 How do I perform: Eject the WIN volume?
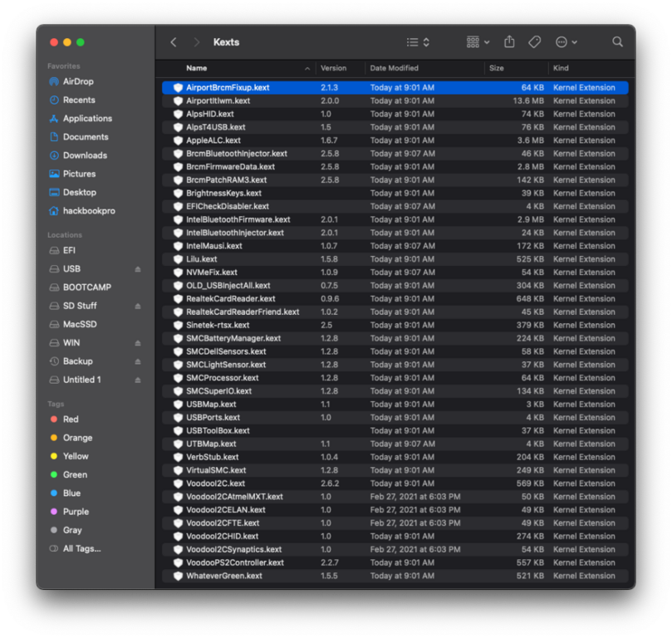138,343
